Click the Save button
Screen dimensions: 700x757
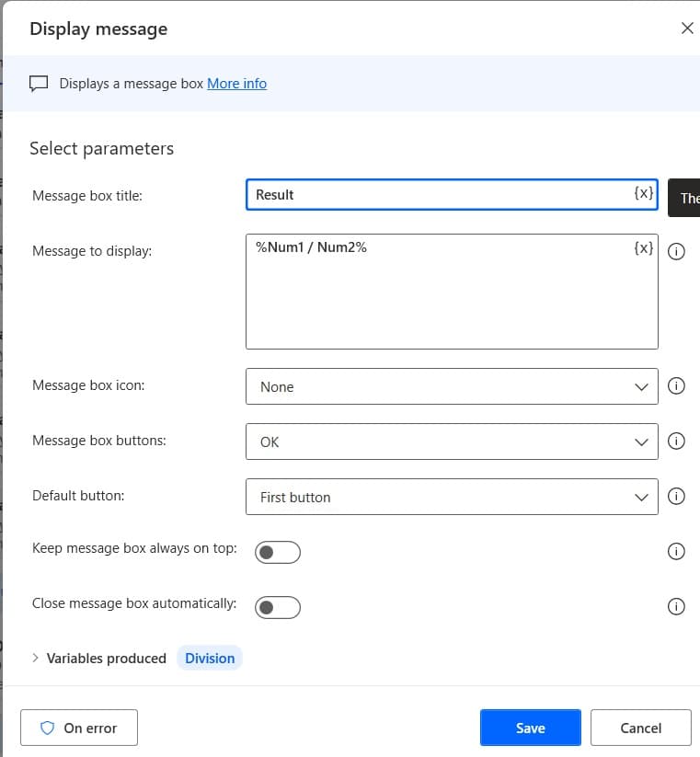click(x=531, y=728)
